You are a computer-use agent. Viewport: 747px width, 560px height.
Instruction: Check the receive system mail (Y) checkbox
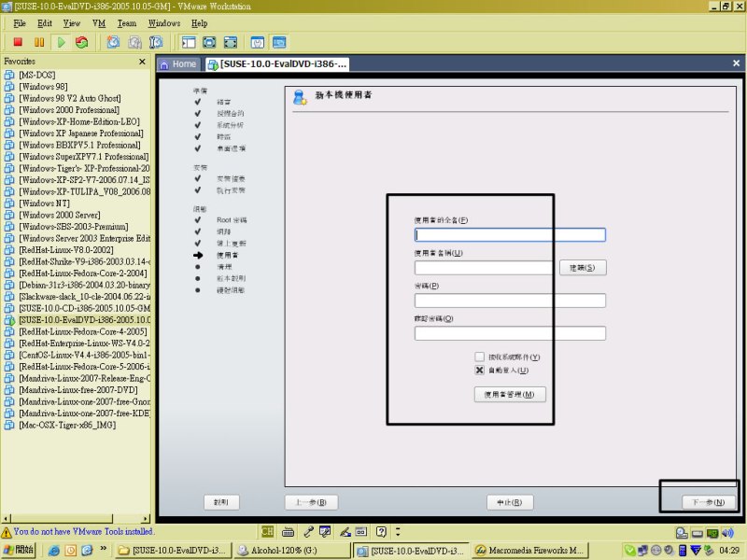click(x=479, y=357)
